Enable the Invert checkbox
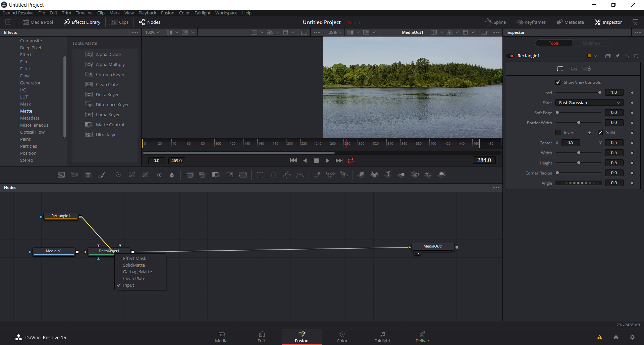Image resolution: width=644 pixels, height=345 pixels. pos(558,133)
